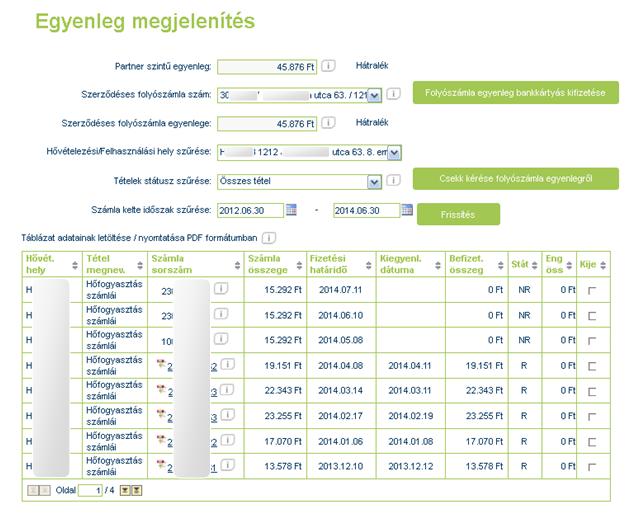This screenshot has width=628, height=515.
Task: Click info icon in row due 2014.04.08
Action: 227,364
